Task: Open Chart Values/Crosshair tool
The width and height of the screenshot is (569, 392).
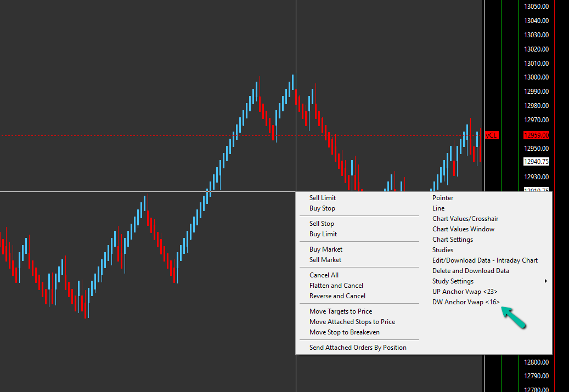Action: tap(465, 219)
